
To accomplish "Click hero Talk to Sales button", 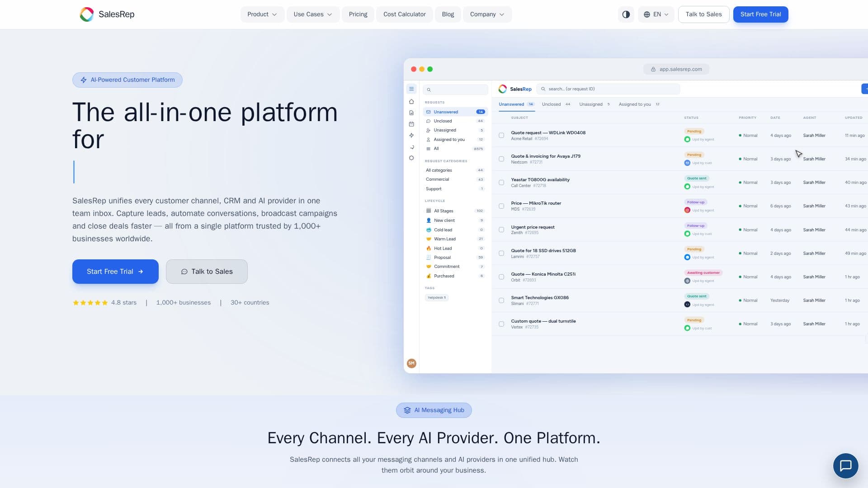I will tap(207, 272).
